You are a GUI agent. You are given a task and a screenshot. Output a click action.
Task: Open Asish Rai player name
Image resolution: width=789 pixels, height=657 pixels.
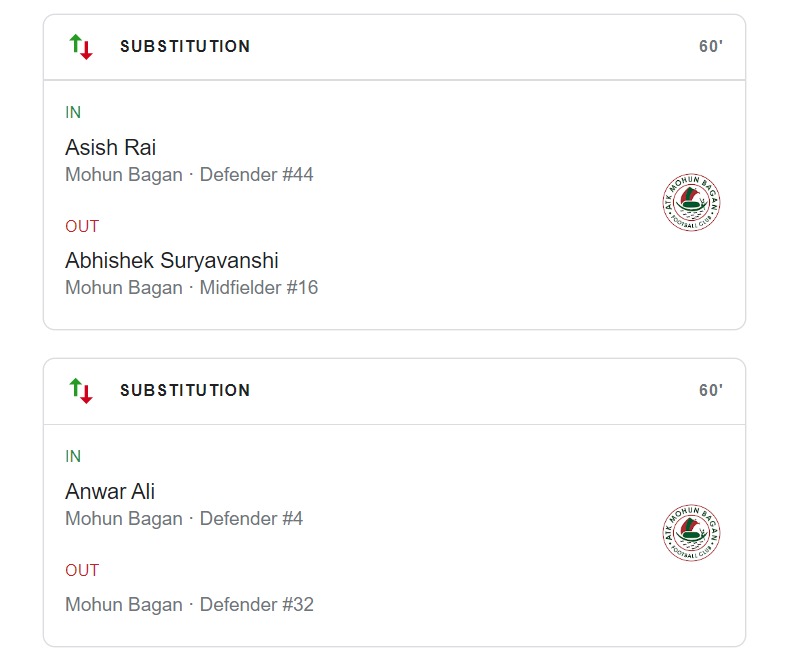click(110, 148)
